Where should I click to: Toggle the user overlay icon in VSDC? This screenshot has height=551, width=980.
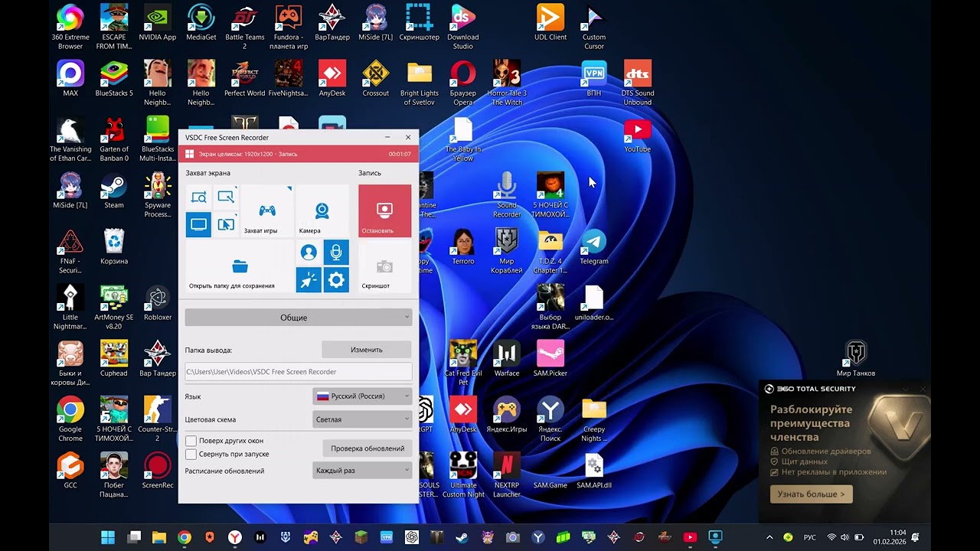309,253
